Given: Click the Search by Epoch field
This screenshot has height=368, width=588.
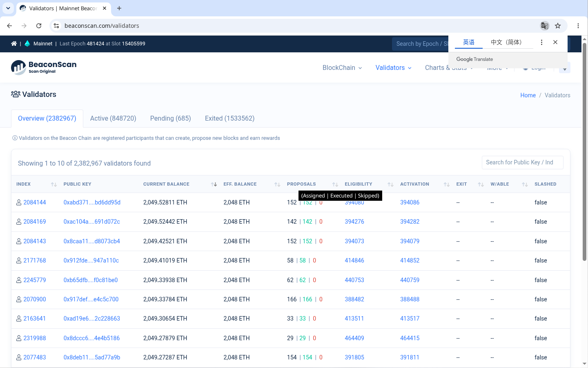Looking at the screenshot, I should [x=421, y=44].
